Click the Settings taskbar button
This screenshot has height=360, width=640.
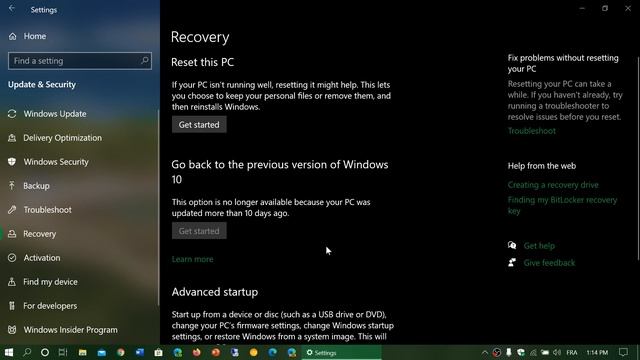[x=341, y=352]
